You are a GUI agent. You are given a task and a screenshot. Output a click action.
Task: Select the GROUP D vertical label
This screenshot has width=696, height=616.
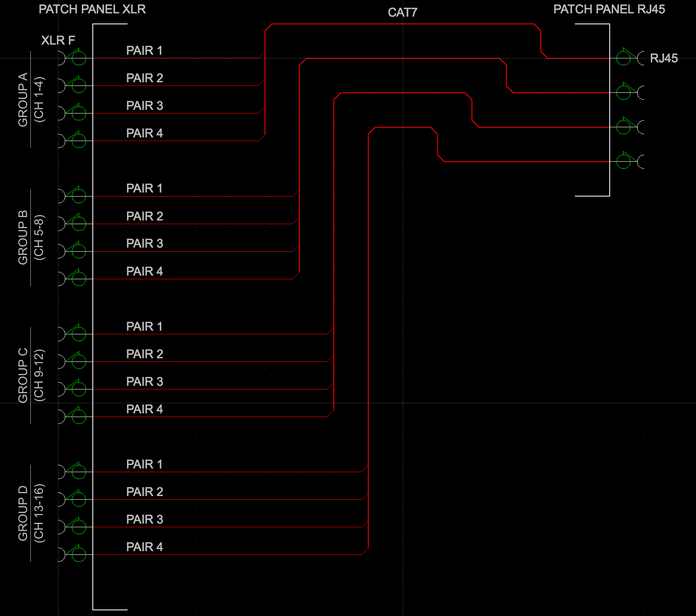pyautogui.click(x=23, y=513)
